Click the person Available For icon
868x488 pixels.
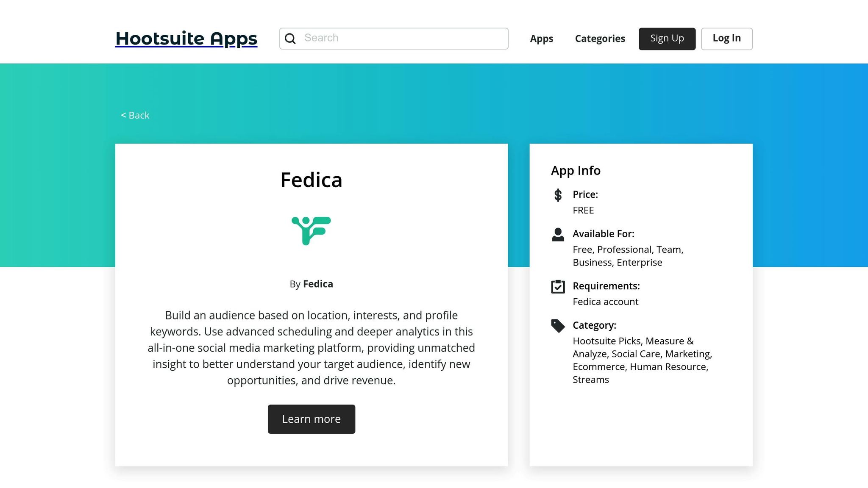pos(558,234)
